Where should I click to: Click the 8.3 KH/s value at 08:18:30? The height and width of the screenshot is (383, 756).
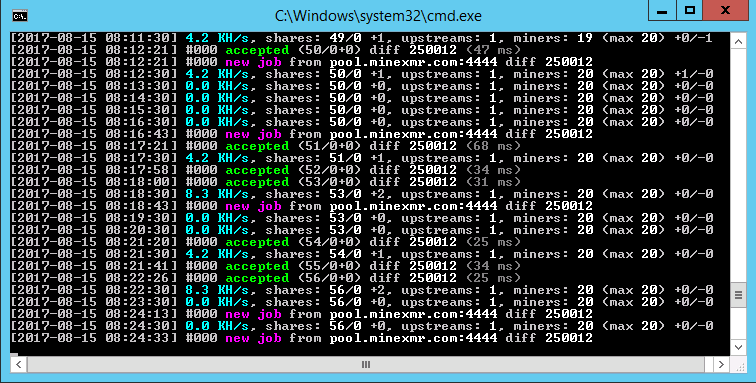pos(217,194)
